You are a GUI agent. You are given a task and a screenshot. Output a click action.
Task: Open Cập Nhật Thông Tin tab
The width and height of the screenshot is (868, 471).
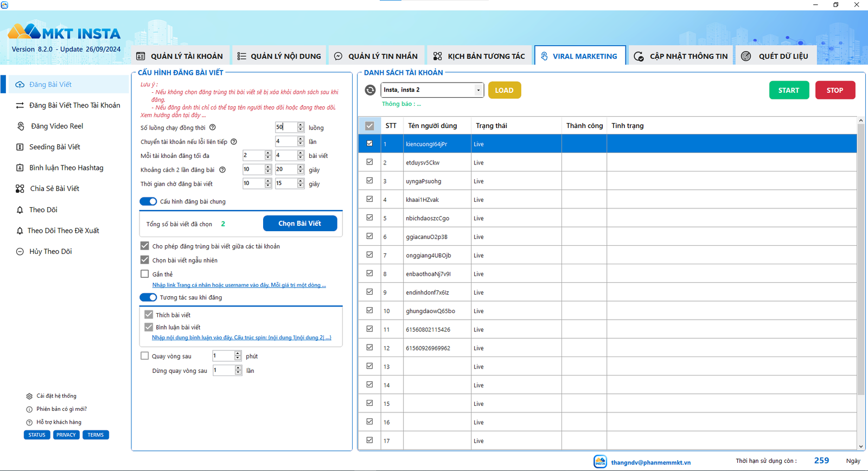coord(681,55)
